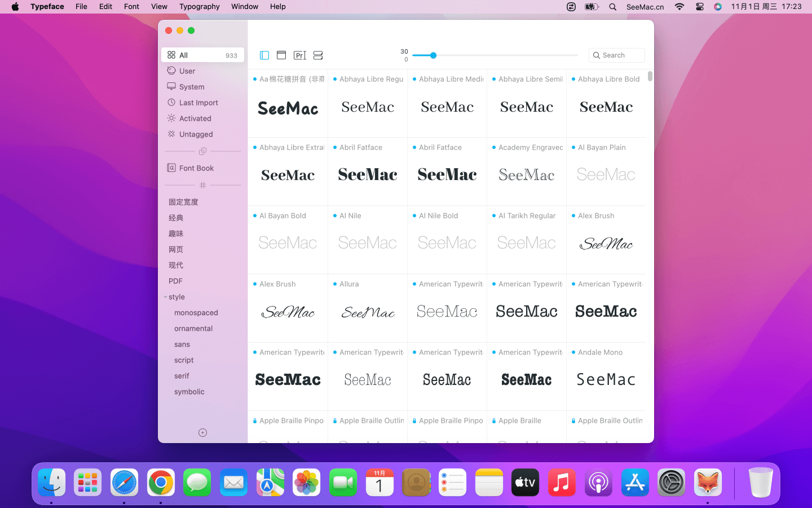The height and width of the screenshot is (508, 812).
Task: Click the Font Book sidebar icon
Action: tap(171, 168)
